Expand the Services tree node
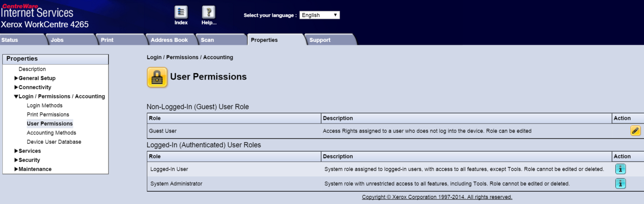The width and height of the screenshot is (644, 204). pos(16,151)
